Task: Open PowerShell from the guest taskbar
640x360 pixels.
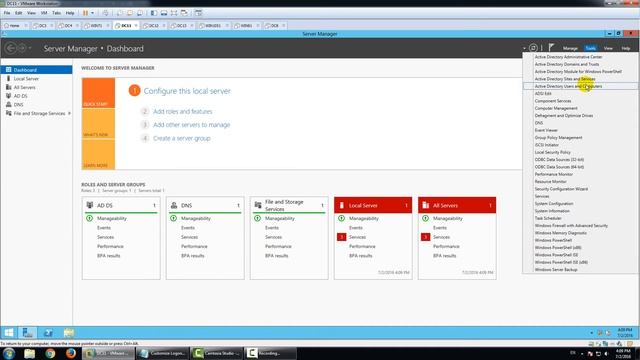Action: [x=48, y=333]
